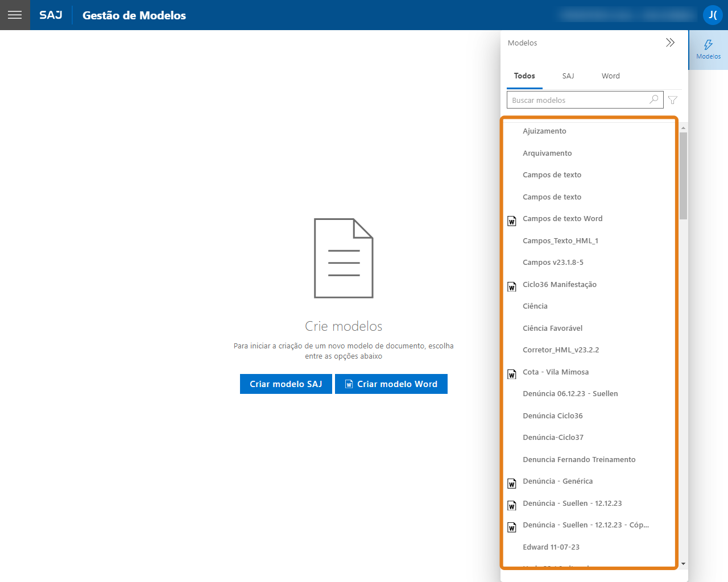Click Word icon beside Ciclo36 Manifestação
This screenshot has width=728, height=582.
[x=512, y=286]
